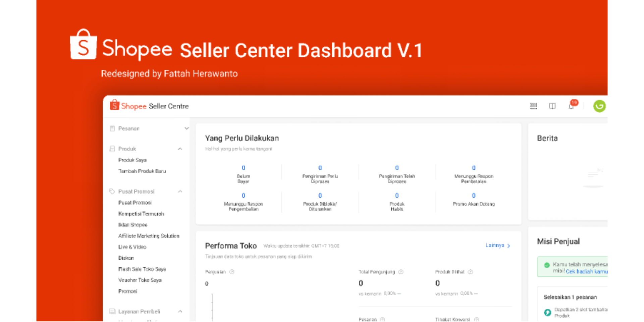Viewport: 644px width, 322px height.
Task: Collapse the Produk sidebar section
Action: pos(180,149)
